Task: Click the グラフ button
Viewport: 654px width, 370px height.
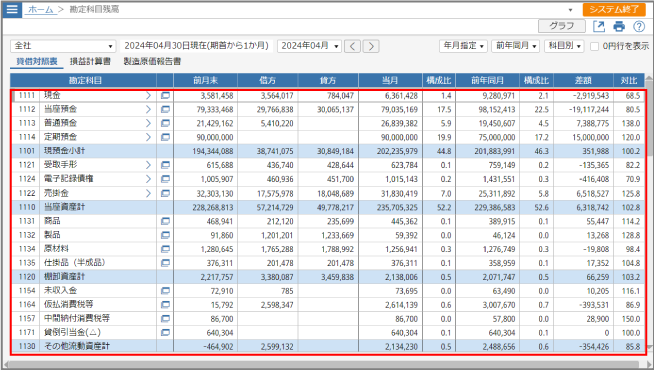Action: coord(561,26)
